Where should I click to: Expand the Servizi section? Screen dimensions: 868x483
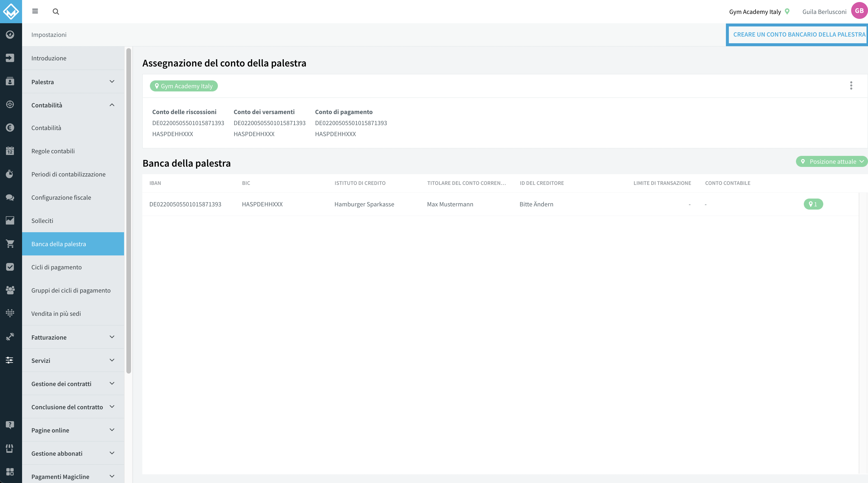73,360
